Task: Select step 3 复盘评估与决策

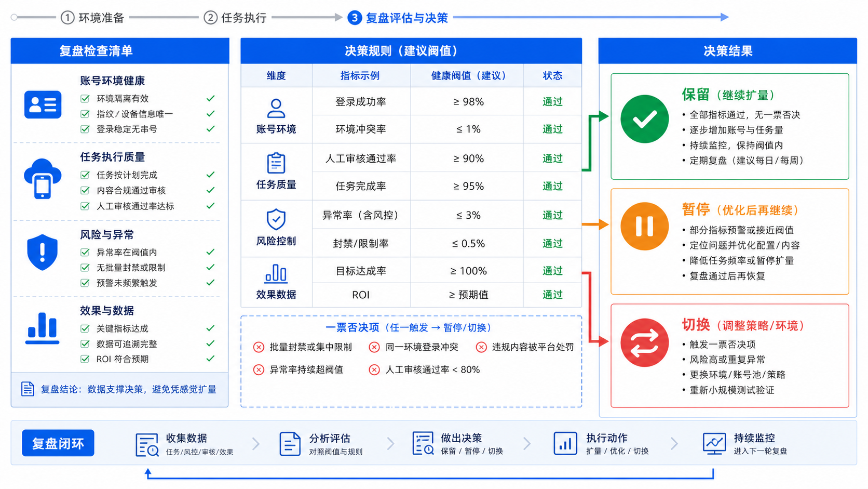Action: click(x=398, y=18)
